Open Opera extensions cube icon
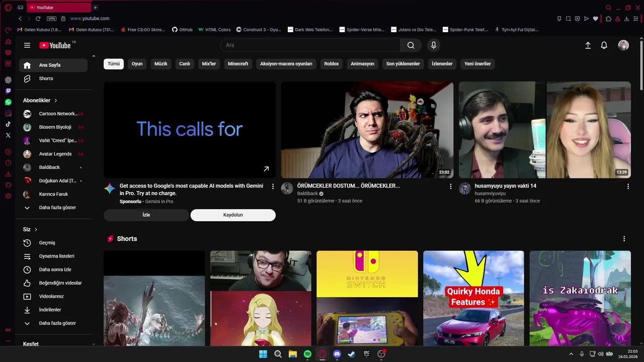The height and width of the screenshot is (362, 644). [608, 19]
